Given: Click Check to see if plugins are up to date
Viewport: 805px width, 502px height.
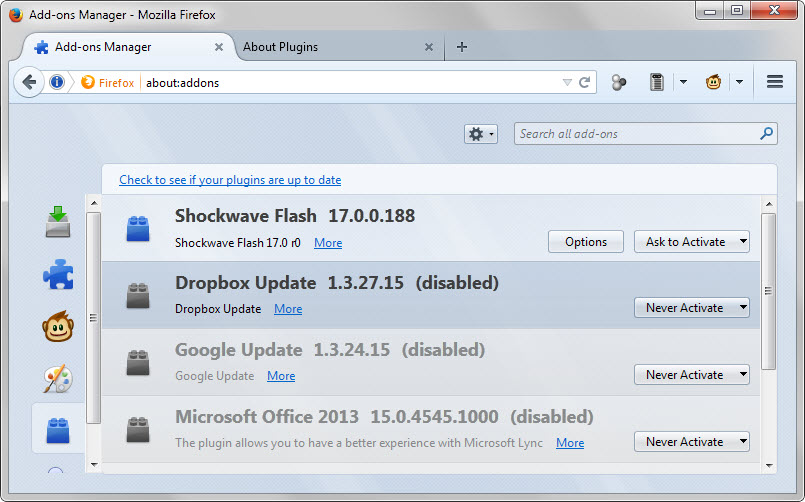Looking at the screenshot, I should [x=230, y=180].
